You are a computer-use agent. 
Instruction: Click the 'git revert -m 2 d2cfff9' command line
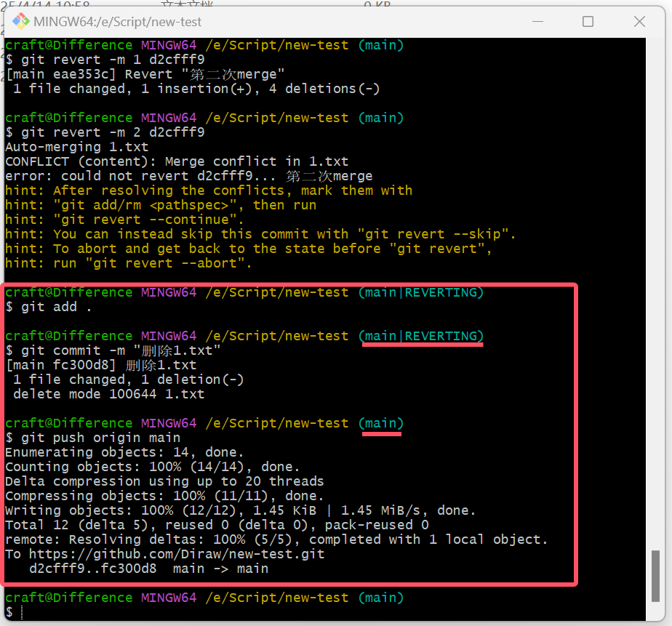(x=105, y=132)
